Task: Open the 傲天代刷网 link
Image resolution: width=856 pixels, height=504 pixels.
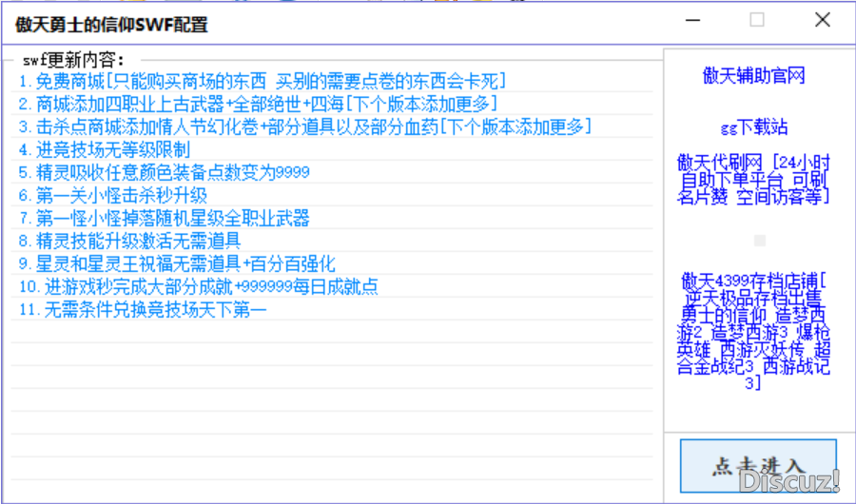Action: tap(753, 179)
